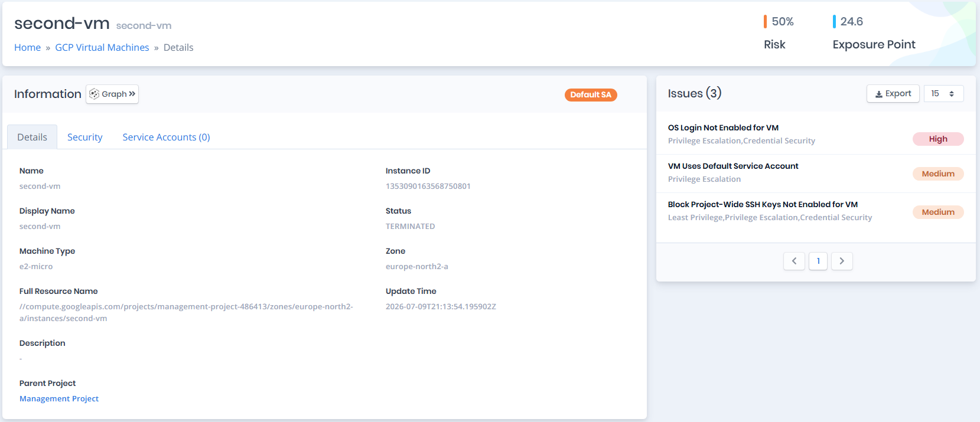Click Least Privilege tags line under SSH Keys issue
The height and width of the screenshot is (422, 980).
770,217
